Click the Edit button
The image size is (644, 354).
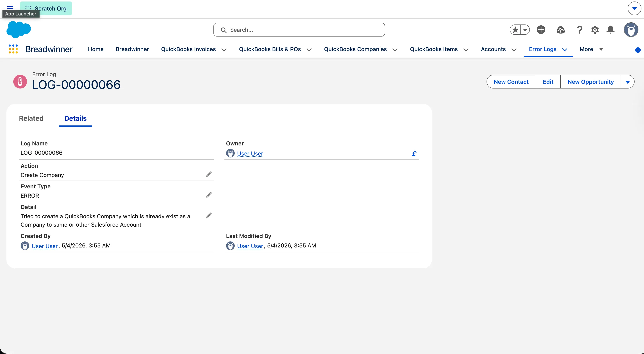pos(548,82)
